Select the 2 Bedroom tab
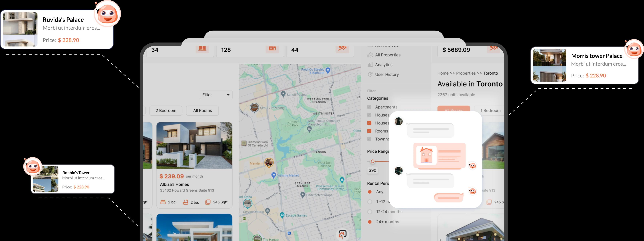 (166, 111)
